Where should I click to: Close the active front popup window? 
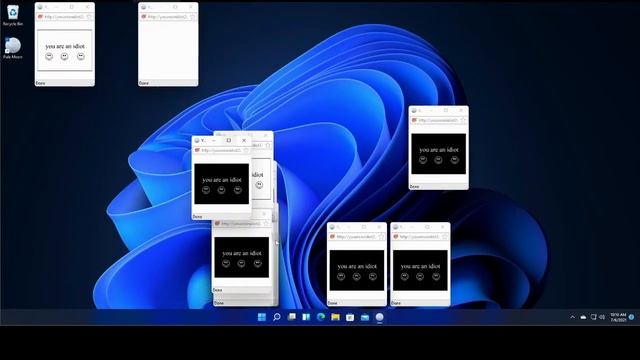pyautogui.click(x=244, y=140)
